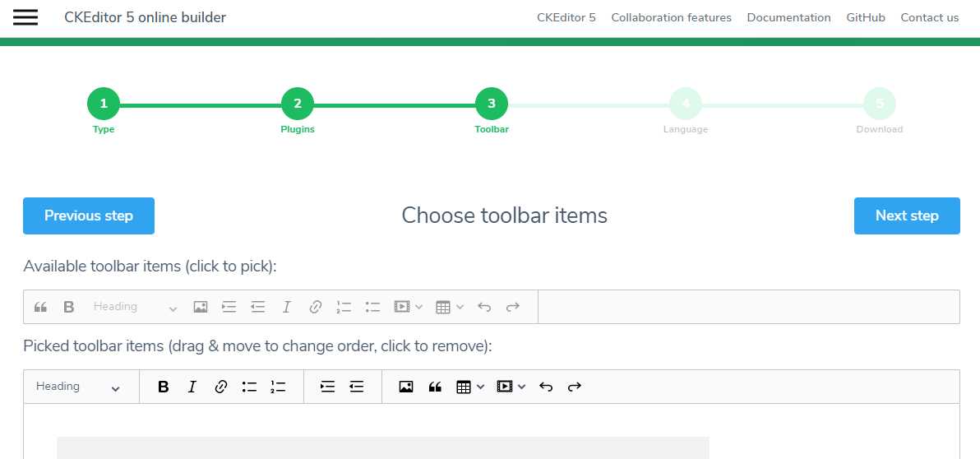Pick the redo icon from available items
980x459 pixels.
pos(513,307)
